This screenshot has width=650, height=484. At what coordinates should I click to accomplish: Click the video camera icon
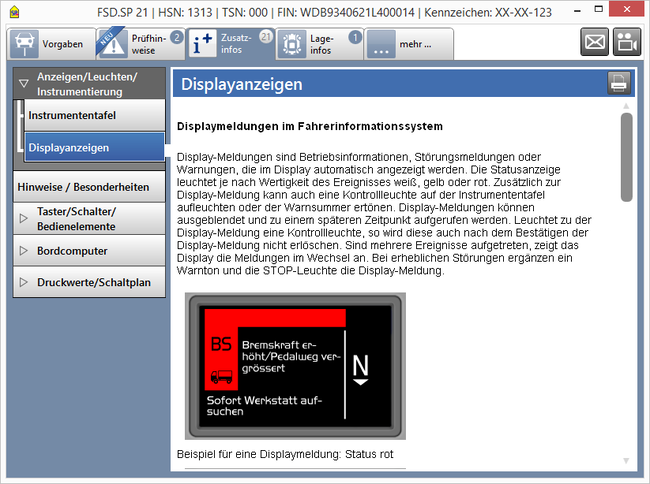[627, 42]
